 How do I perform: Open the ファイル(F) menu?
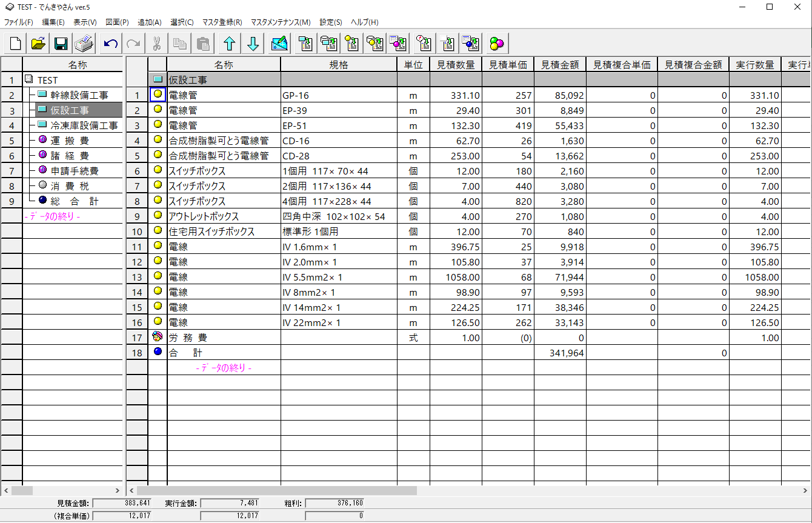coord(19,22)
